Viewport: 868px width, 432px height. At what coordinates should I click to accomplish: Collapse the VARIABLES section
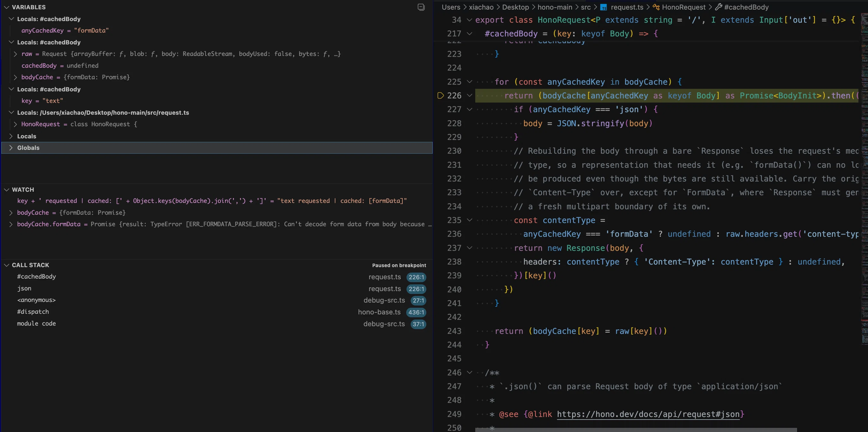tap(6, 7)
